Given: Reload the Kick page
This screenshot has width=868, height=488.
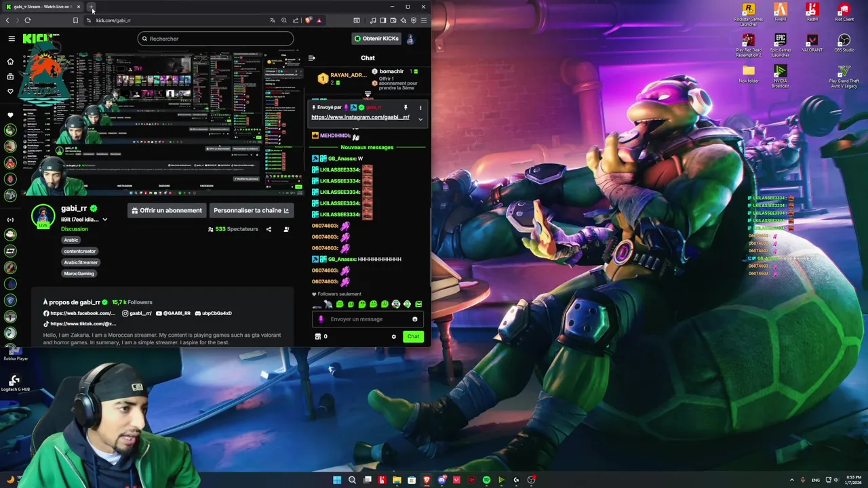Looking at the screenshot, I should (x=27, y=20).
